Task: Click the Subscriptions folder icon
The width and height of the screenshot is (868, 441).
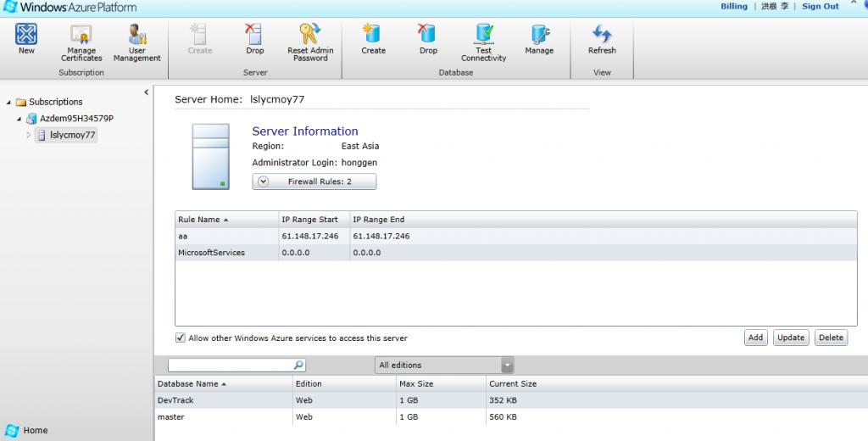Action: 21,102
